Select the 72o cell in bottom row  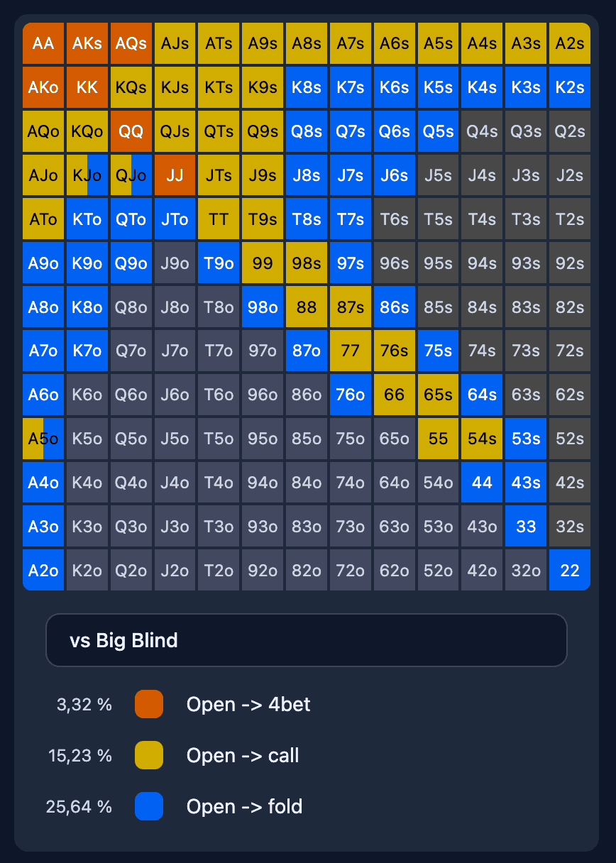point(351,570)
